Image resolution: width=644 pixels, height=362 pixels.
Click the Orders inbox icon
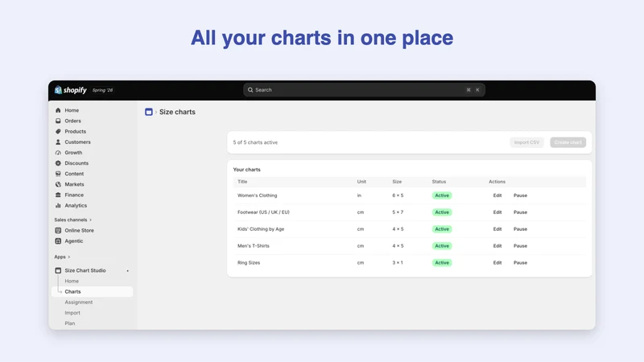pos(58,121)
